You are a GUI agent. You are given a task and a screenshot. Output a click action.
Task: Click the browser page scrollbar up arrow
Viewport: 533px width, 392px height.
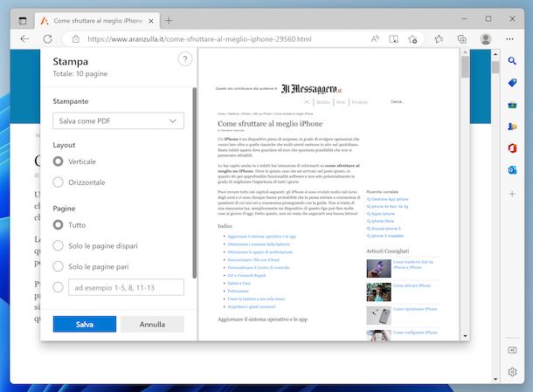tap(495, 54)
